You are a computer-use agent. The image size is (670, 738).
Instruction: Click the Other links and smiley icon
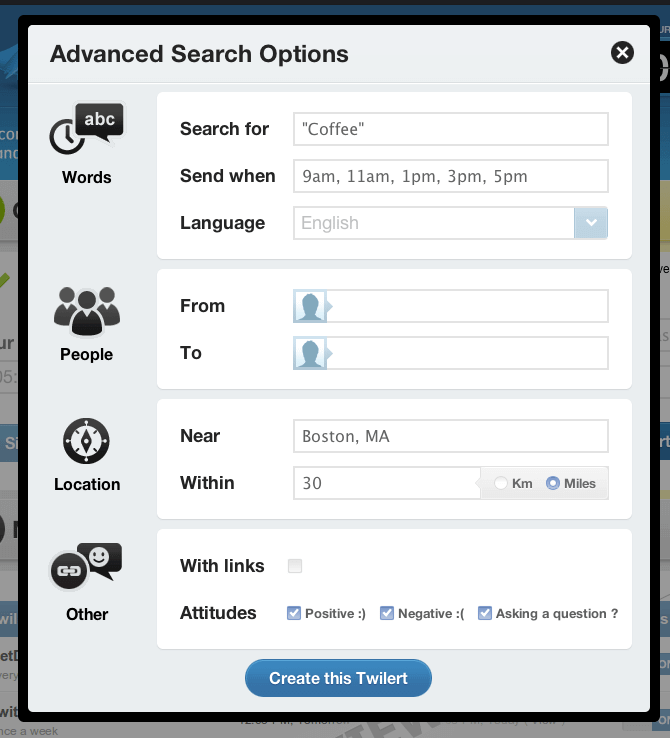coord(87,568)
